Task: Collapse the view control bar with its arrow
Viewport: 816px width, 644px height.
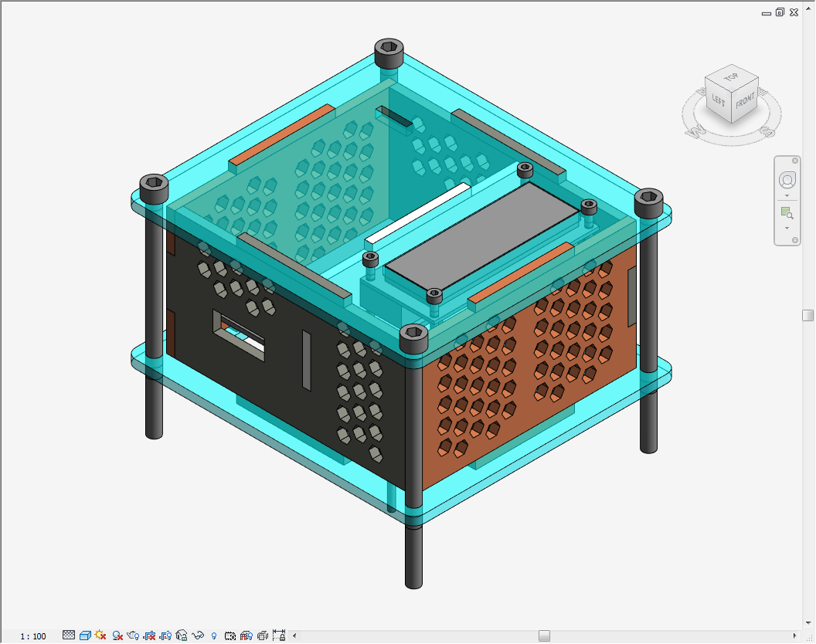Action: coord(294,635)
